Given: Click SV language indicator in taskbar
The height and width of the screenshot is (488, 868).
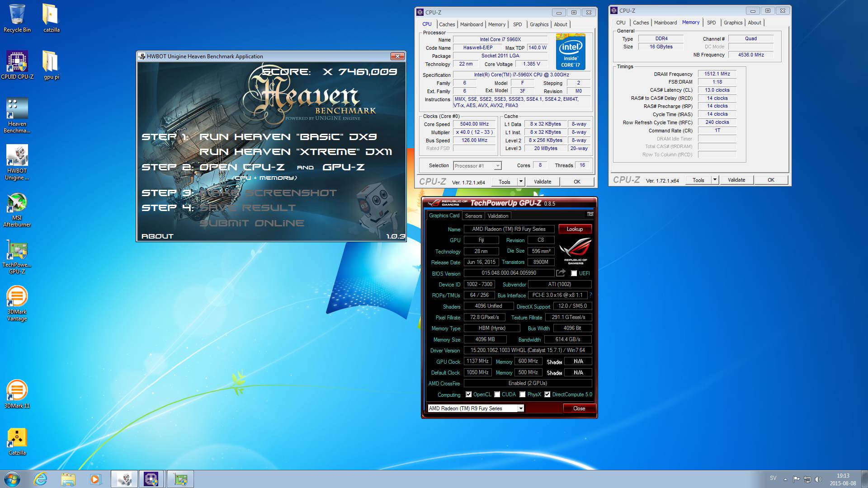Looking at the screenshot, I should [773, 478].
